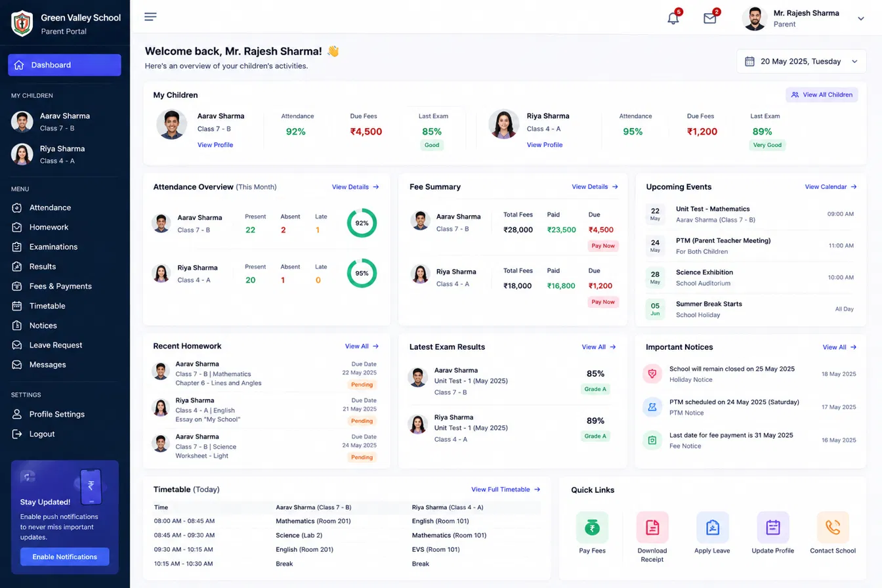Open the notifications bell icon

(673, 18)
